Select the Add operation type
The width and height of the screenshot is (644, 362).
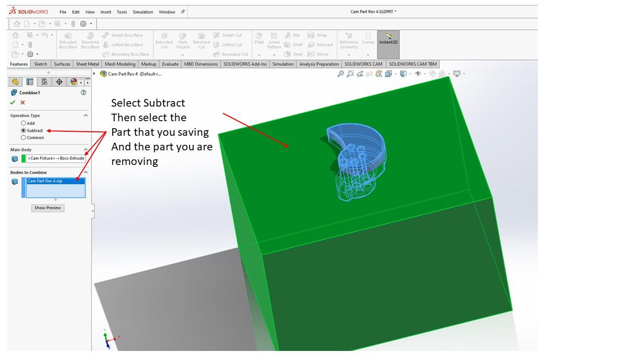[x=24, y=123]
